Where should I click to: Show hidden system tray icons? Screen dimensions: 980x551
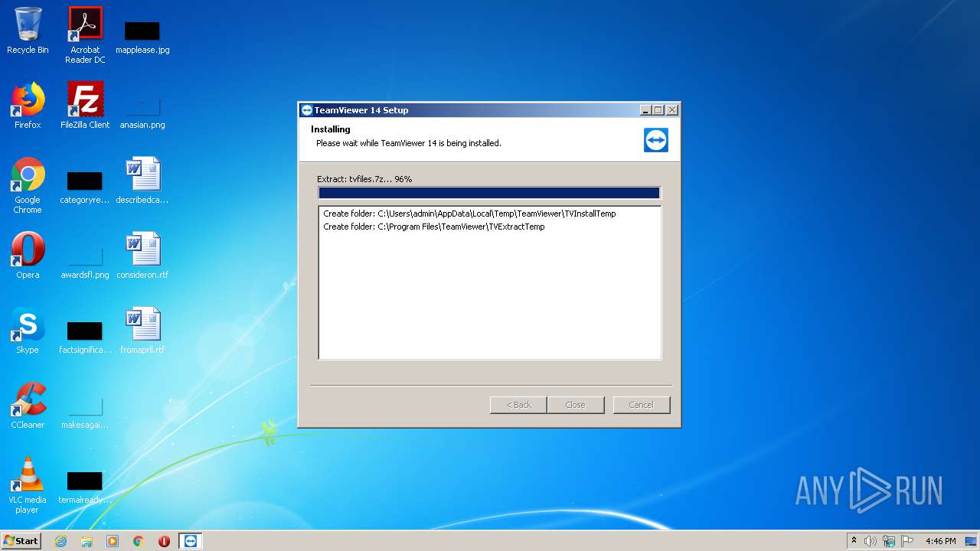pyautogui.click(x=854, y=541)
